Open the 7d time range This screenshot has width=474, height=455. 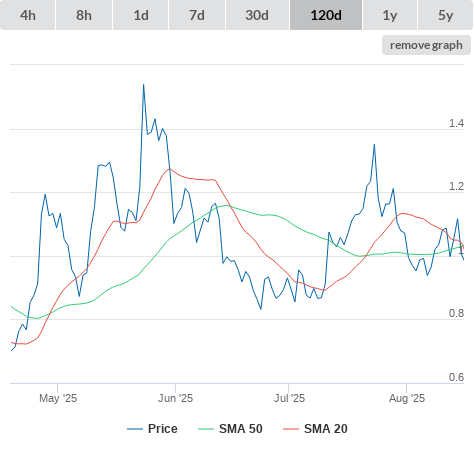coord(197,15)
